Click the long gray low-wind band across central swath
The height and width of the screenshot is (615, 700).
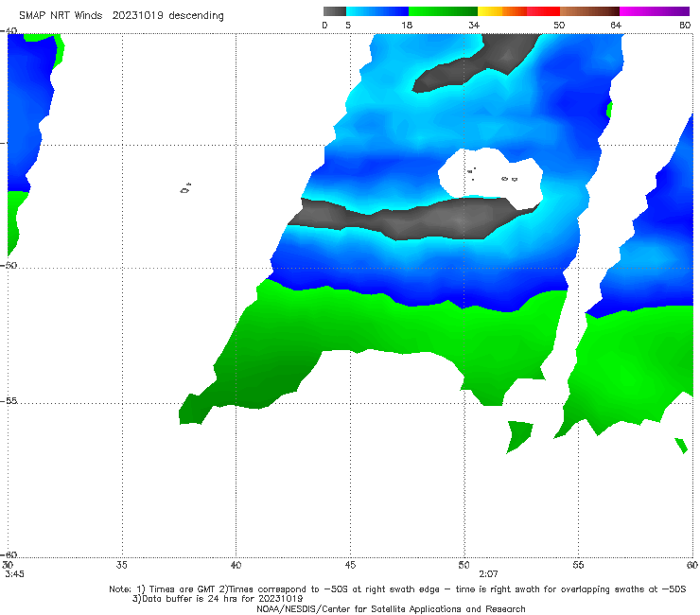[413, 219]
